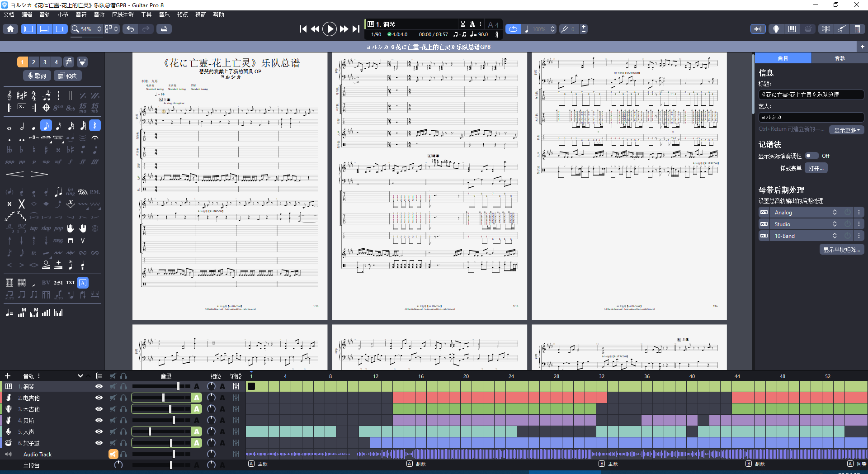868x474 pixels.
Task: Open the 文档 menu
Action: 9,14
